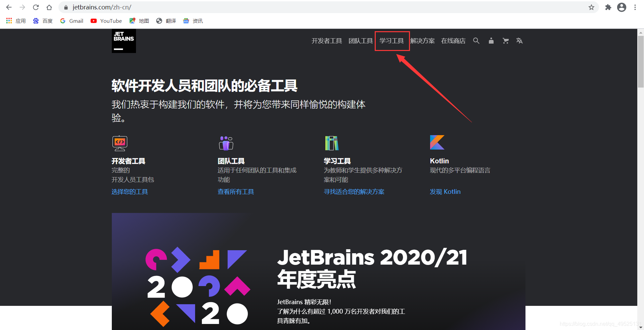Click the 团队工具 people icon

click(x=226, y=143)
